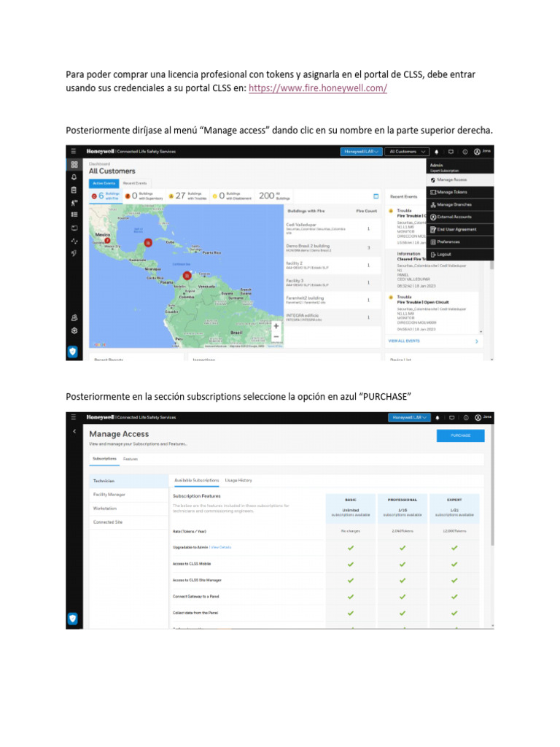560x747 pixels.
Task: Zoom out on the map with minus button
Action: coord(276,337)
